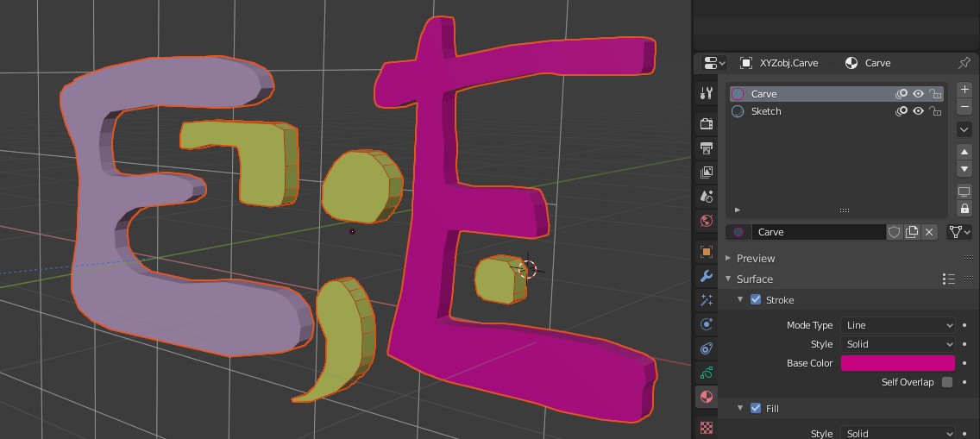Pick the stroke Base Color swatch
The width and height of the screenshot is (980, 439).
pyautogui.click(x=897, y=363)
